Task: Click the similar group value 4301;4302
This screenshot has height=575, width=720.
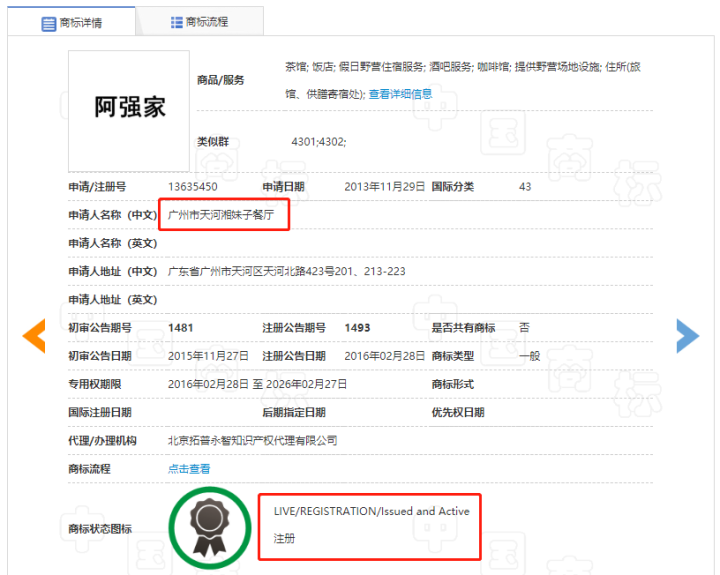Action: pyautogui.click(x=318, y=142)
